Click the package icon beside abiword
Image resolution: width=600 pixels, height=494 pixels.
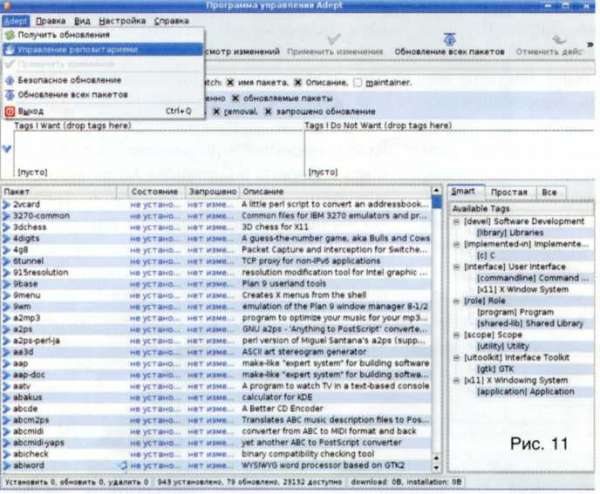(7, 463)
